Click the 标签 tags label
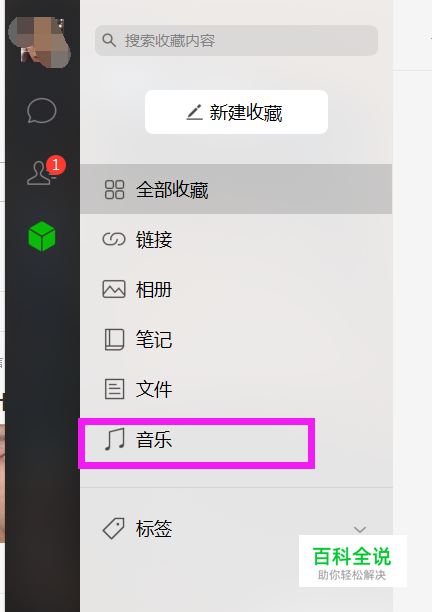The height and width of the screenshot is (612, 432). 154,529
